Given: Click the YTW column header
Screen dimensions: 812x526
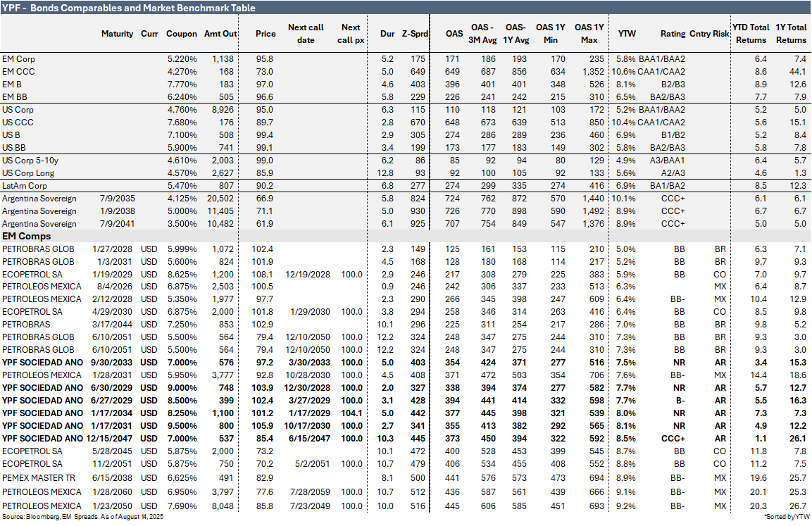Looking at the screenshot, I should [627, 34].
